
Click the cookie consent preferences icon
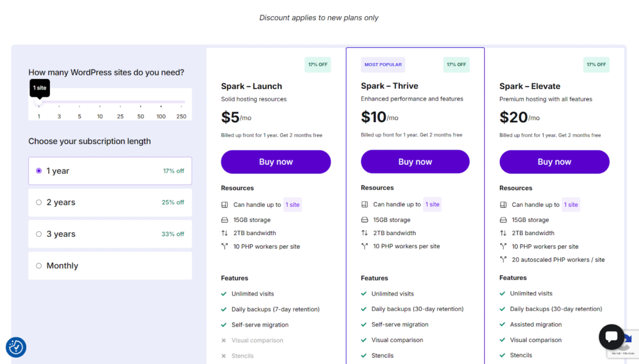tap(16, 347)
